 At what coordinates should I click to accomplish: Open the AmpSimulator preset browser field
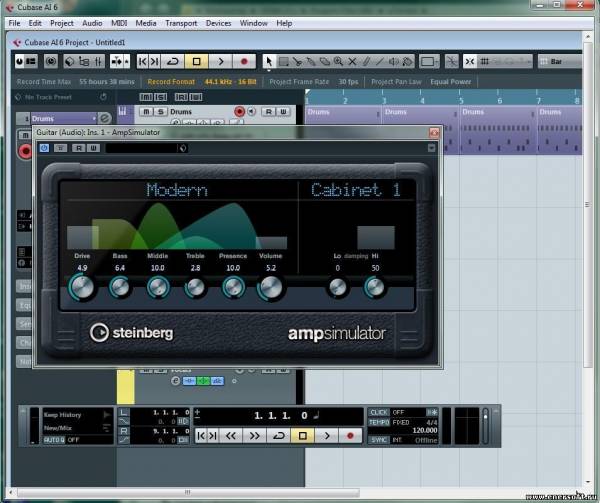pyautogui.click(x=141, y=148)
